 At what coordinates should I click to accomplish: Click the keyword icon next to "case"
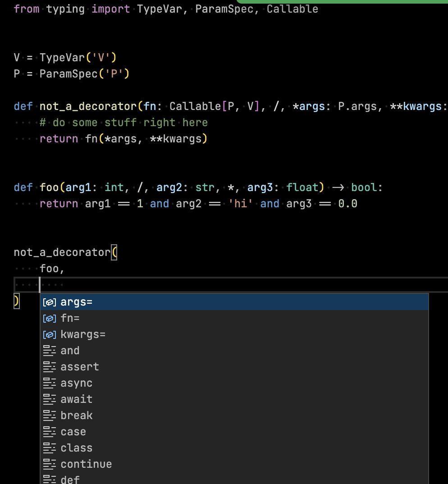(50, 432)
